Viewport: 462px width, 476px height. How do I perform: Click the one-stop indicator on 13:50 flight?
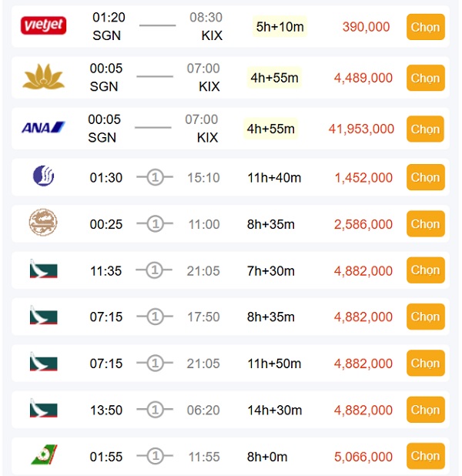pos(155,410)
